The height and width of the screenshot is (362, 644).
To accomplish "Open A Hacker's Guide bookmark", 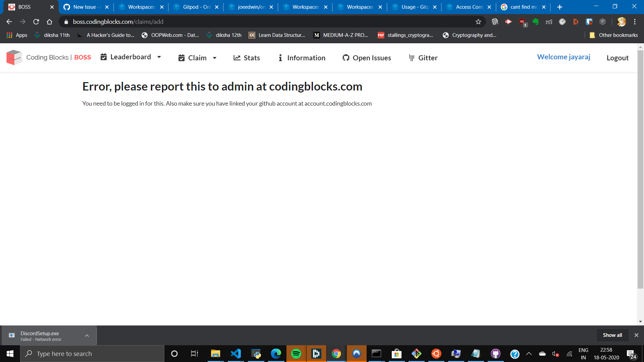I will (x=106, y=35).
